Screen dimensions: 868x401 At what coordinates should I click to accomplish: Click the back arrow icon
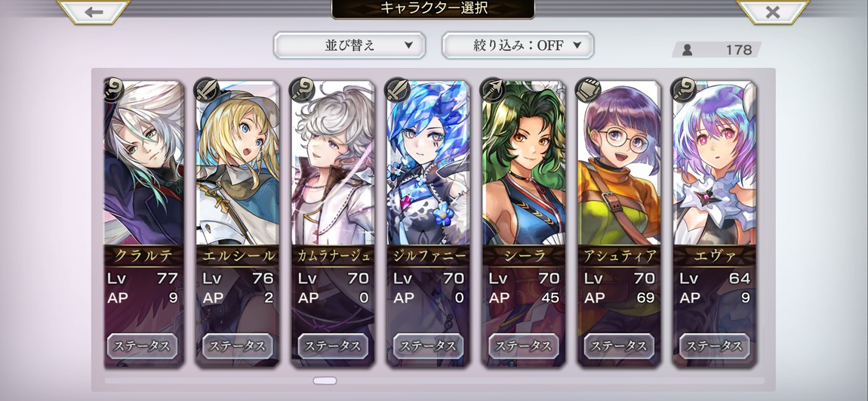(94, 11)
